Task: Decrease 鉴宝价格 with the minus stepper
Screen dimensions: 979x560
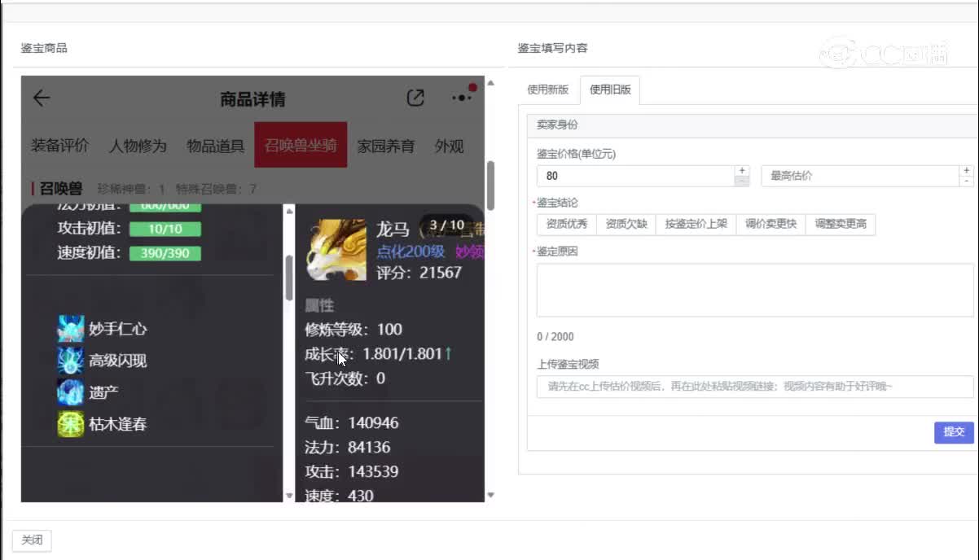Action: click(x=741, y=182)
